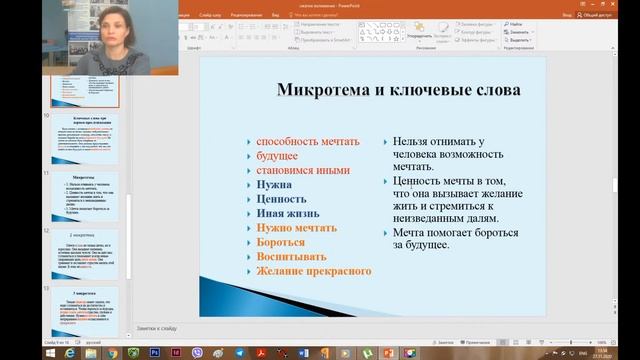The width and height of the screenshot is (640, 360).
Task: Open the Слайд-шоу ribbon tab
Action: pos(210,15)
